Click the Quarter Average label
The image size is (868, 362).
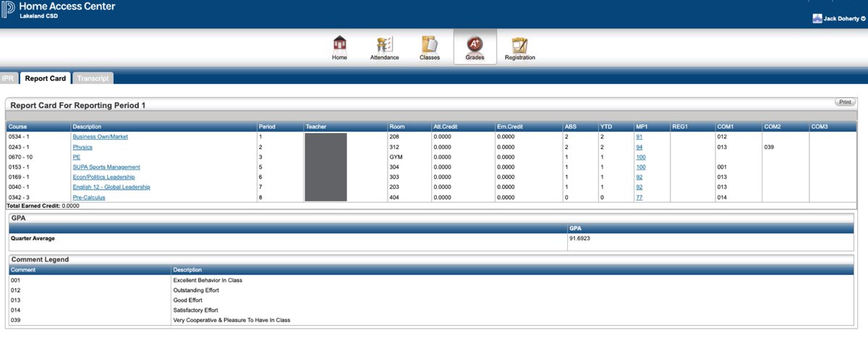(33, 237)
